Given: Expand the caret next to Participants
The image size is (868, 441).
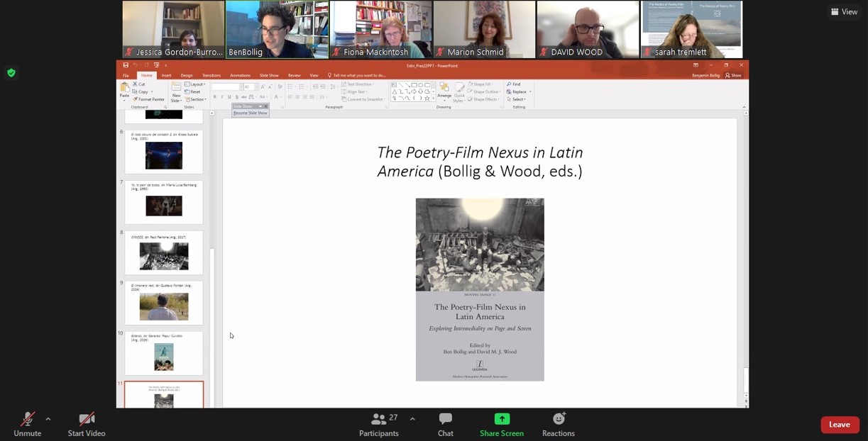Looking at the screenshot, I should coord(412,419).
